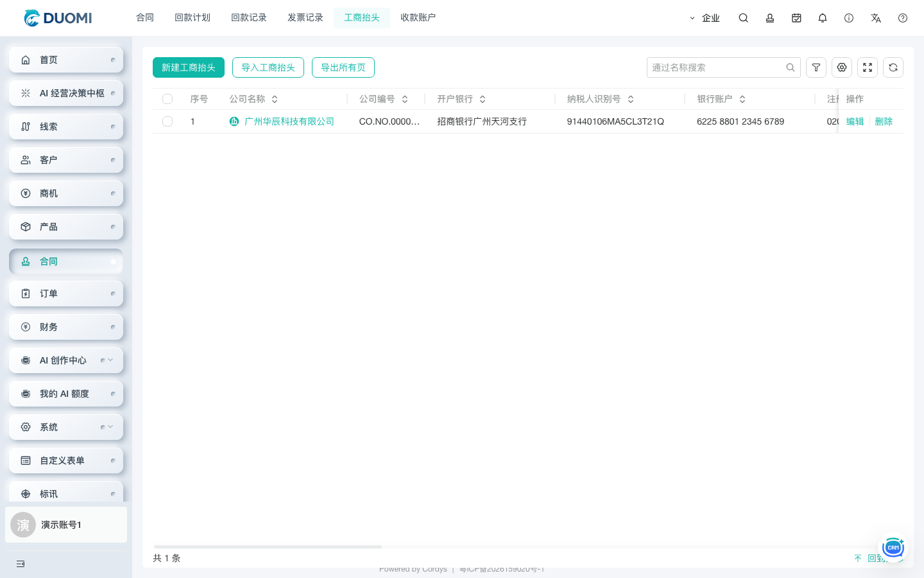924x578 pixels.
Task: Click the 演 user avatar
Action: 23,525
